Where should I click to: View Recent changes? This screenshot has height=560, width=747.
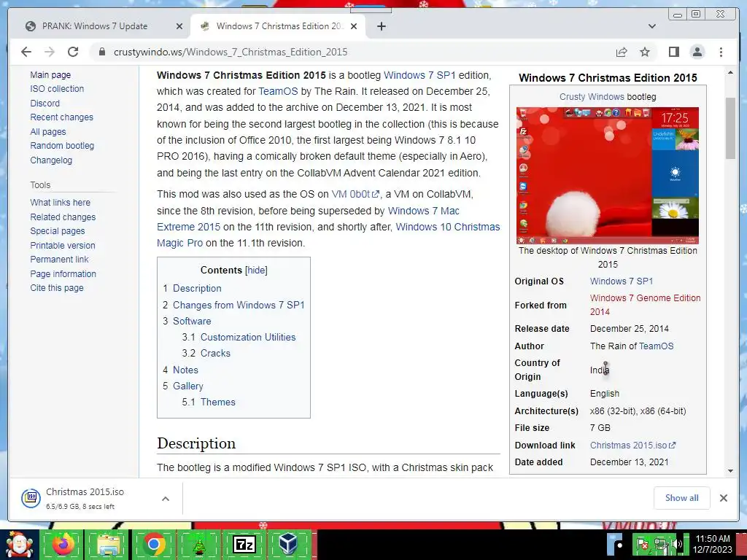click(61, 117)
